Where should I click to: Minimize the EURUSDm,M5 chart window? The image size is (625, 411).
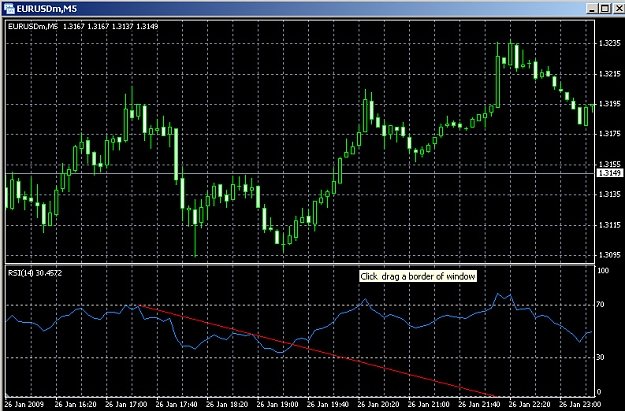pyautogui.click(x=593, y=8)
